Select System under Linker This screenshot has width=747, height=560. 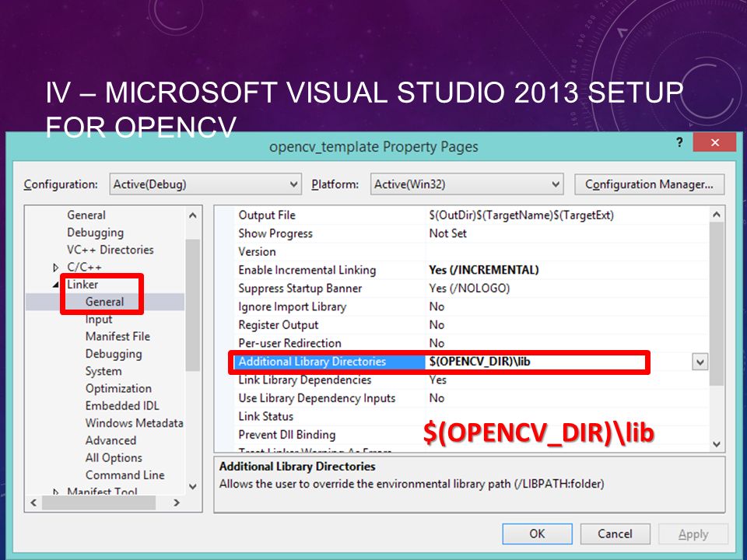click(103, 371)
